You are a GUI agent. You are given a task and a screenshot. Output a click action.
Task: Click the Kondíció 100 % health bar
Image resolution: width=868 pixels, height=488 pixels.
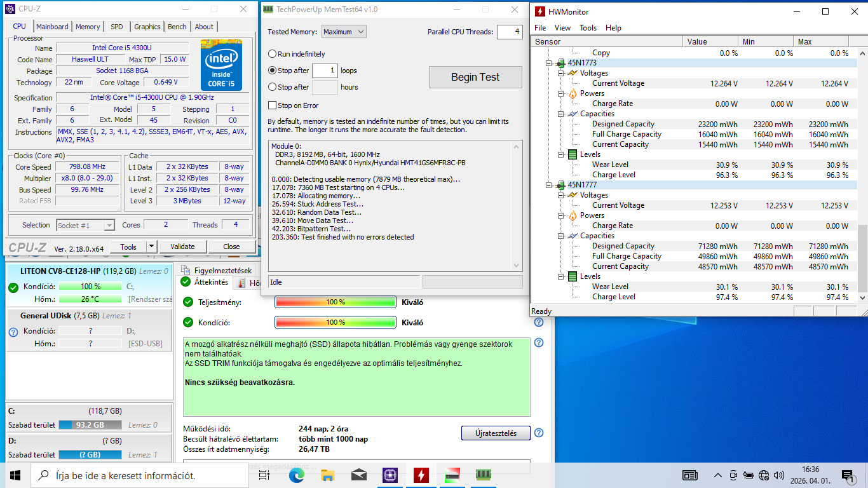click(x=336, y=322)
